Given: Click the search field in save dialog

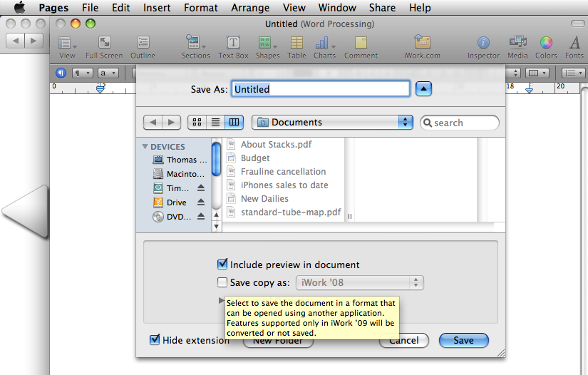Looking at the screenshot, I should click(x=460, y=123).
